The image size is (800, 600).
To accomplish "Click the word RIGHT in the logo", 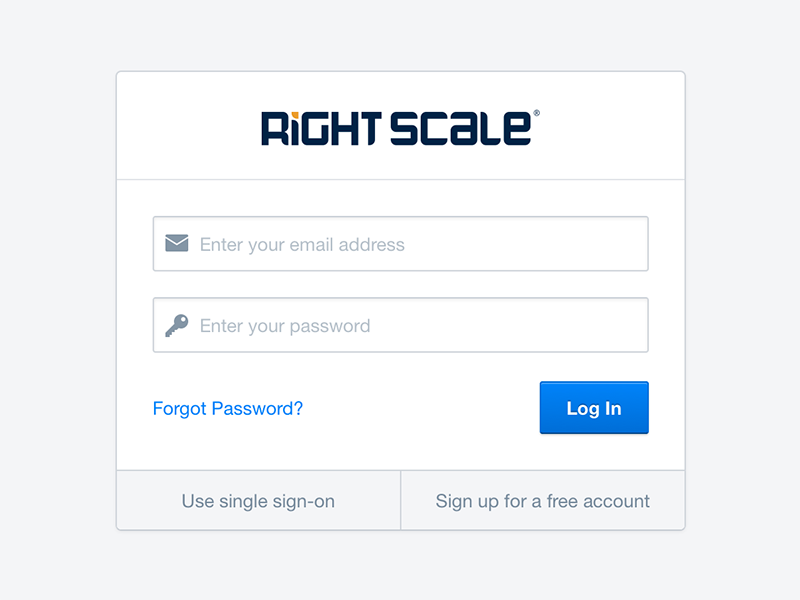I will [321, 129].
